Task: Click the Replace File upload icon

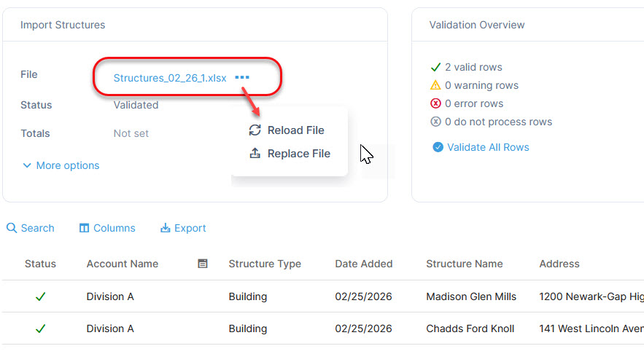Action: point(255,154)
